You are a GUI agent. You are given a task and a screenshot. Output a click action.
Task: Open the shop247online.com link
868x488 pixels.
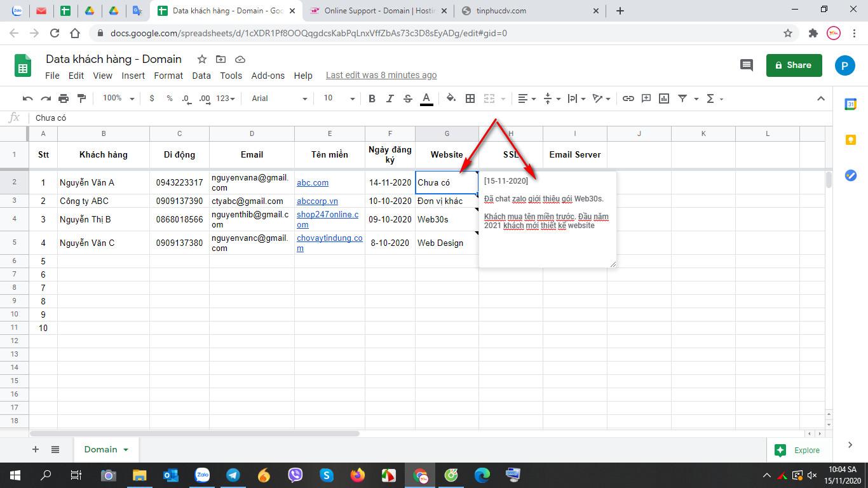click(328, 219)
